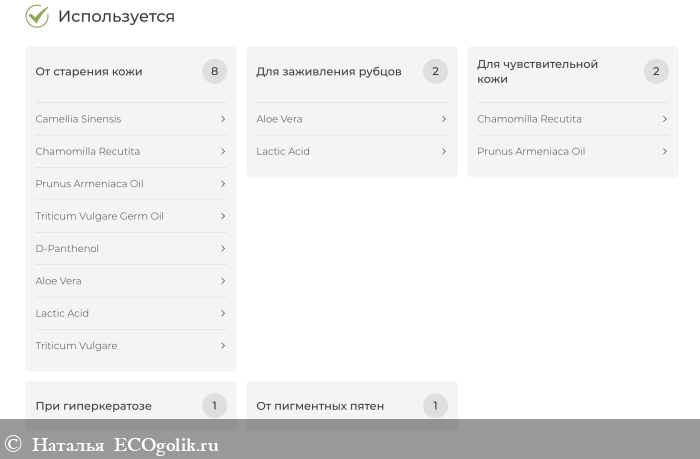Open Lactic Acid under Для заживления рубцов
This screenshot has height=459, width=700.
pyautogui.click(x=283, y=151)
